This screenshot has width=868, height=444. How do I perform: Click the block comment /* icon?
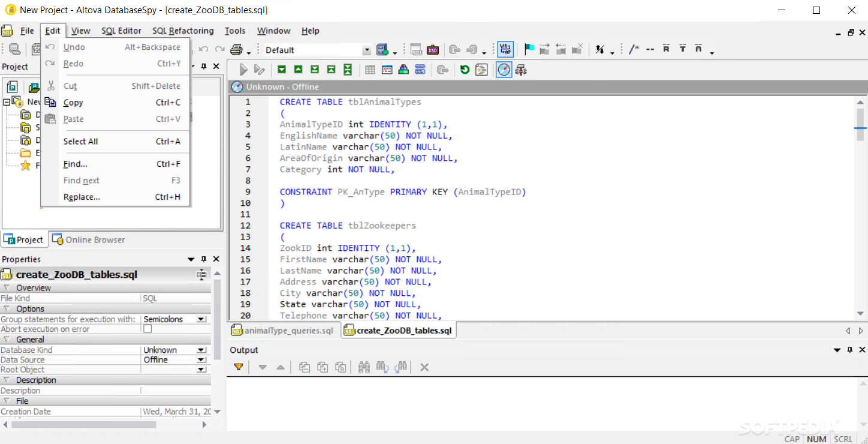(x=634, y=50)
